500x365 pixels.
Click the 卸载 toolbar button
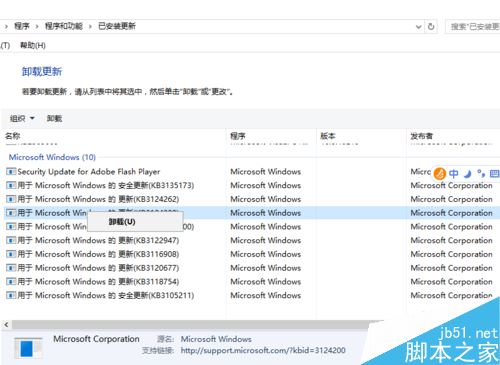click(x=54, y=118)
